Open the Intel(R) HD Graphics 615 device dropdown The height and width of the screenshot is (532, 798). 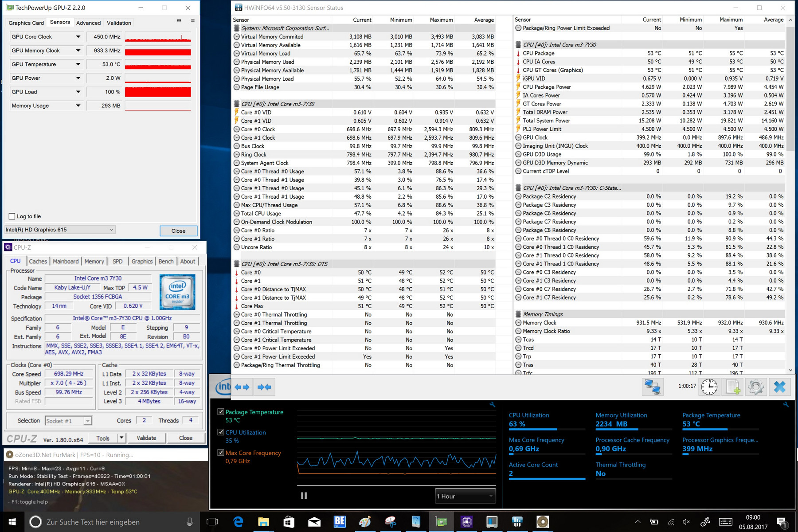60,230
